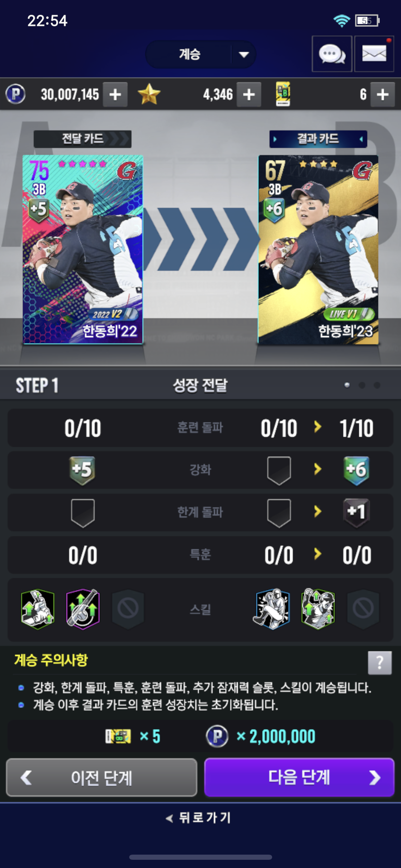Image resolution: width=401 pixels, height=868 pixels.
Task: Select the 한동희'23 result card
Action: (318, 250)
